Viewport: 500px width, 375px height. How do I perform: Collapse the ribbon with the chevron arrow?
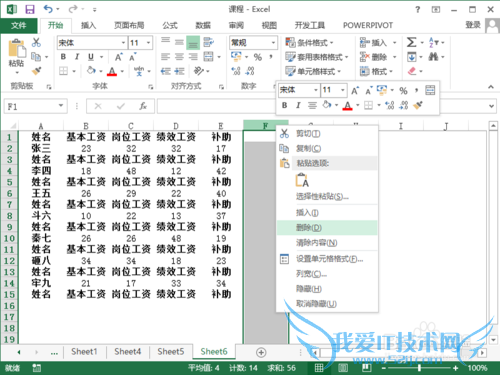point(491,87)
